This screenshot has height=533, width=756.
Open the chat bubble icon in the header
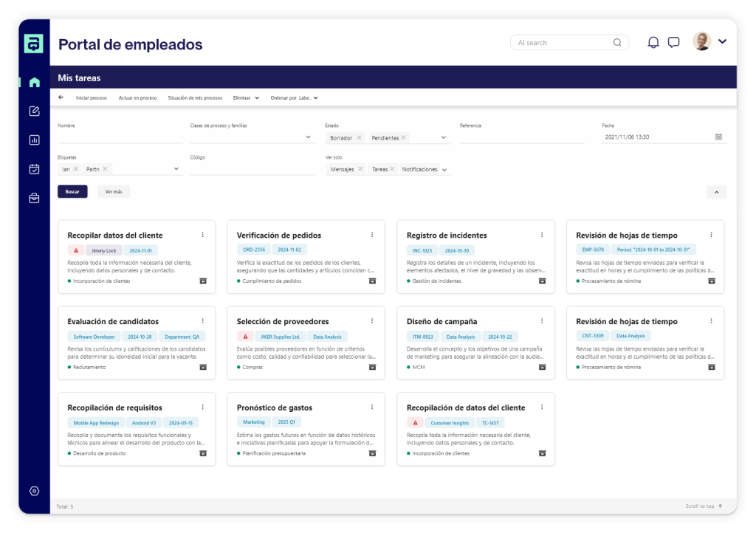pyautogui.click(x=673, y=42)
